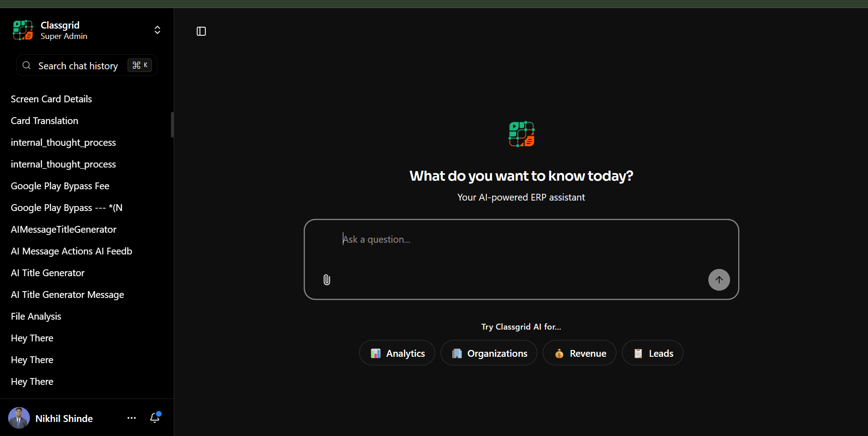The image size is (868, 436).
Task: Click the building icon on Organizations chip
Action: click(x=457, y=354)
